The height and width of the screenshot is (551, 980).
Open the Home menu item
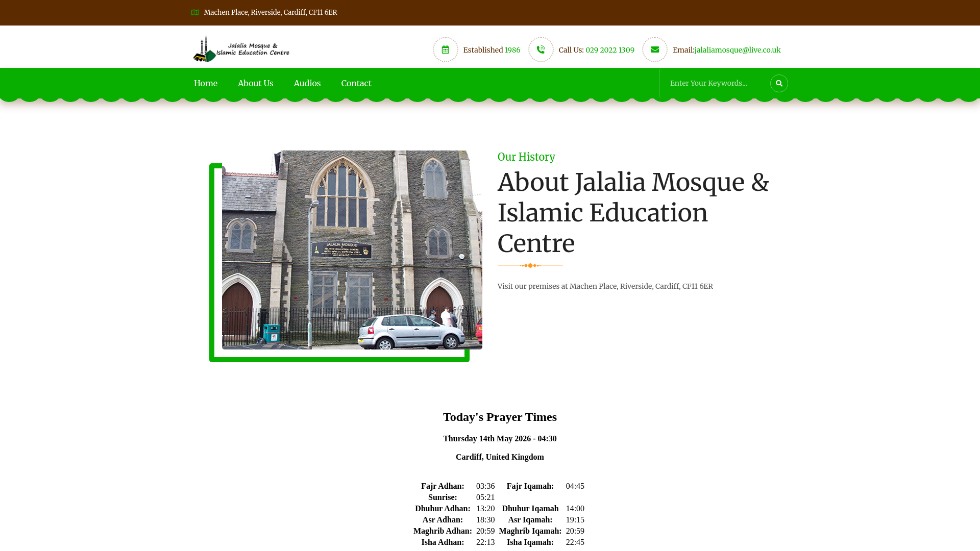point(206,83)
